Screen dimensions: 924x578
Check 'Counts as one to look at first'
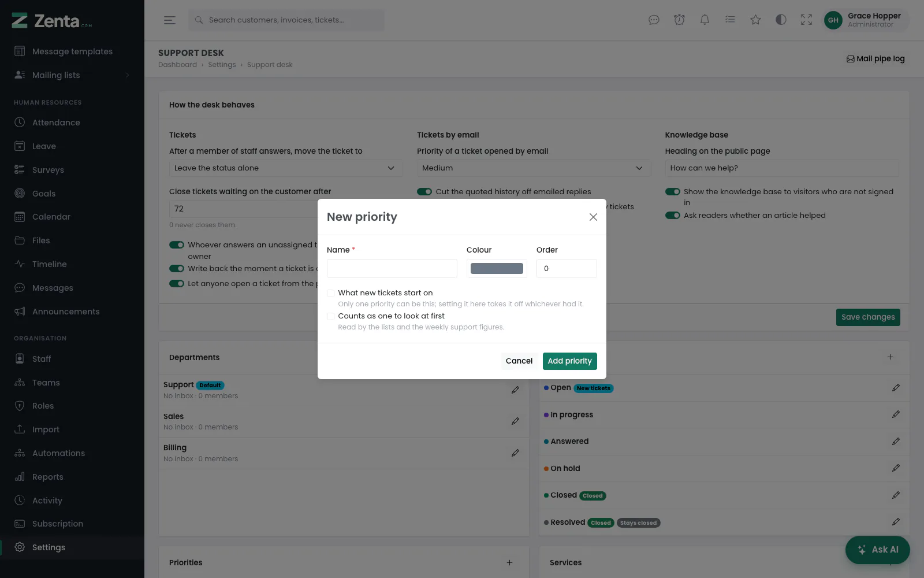click(331, 316)
